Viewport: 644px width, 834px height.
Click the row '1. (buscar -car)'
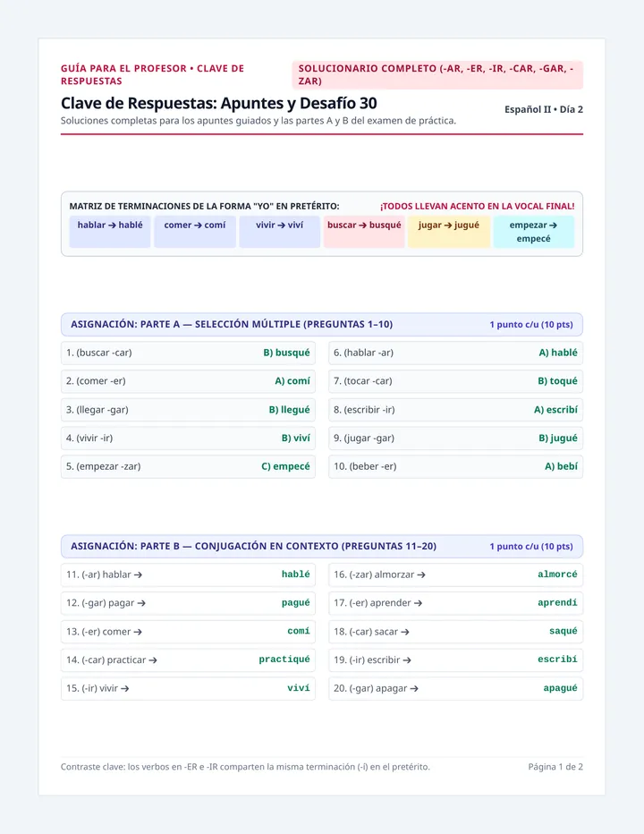pyautogui.click(x=188, y=353)
